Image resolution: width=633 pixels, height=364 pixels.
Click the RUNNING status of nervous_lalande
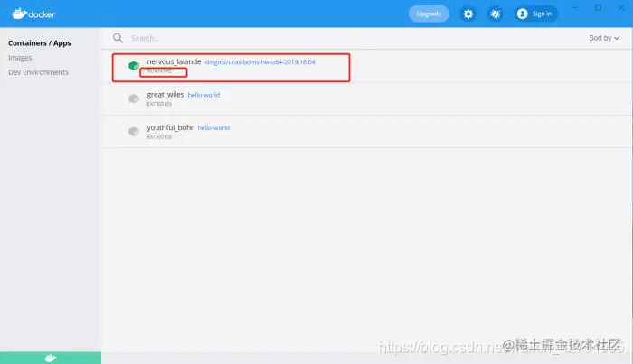[x=159, y=71]
